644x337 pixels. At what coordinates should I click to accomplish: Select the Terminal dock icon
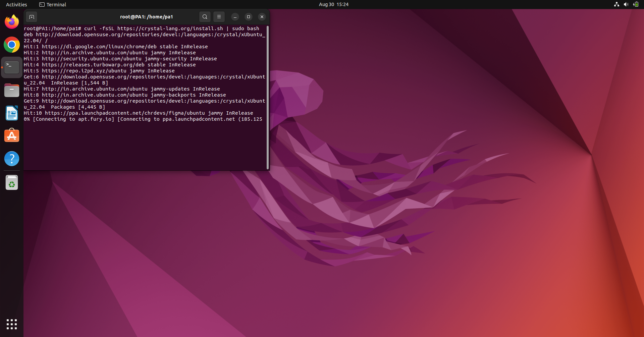(x=12, y=67)
